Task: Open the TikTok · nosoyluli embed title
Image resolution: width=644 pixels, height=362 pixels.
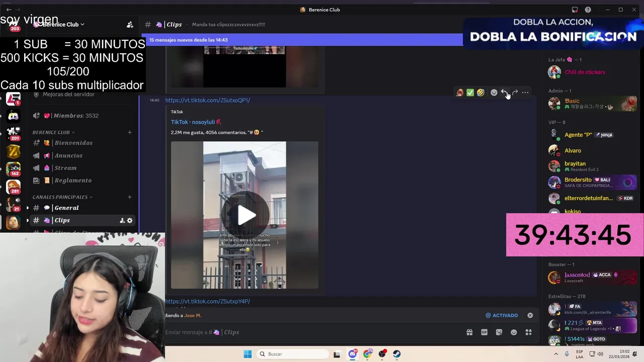Action: coord(196,122)
